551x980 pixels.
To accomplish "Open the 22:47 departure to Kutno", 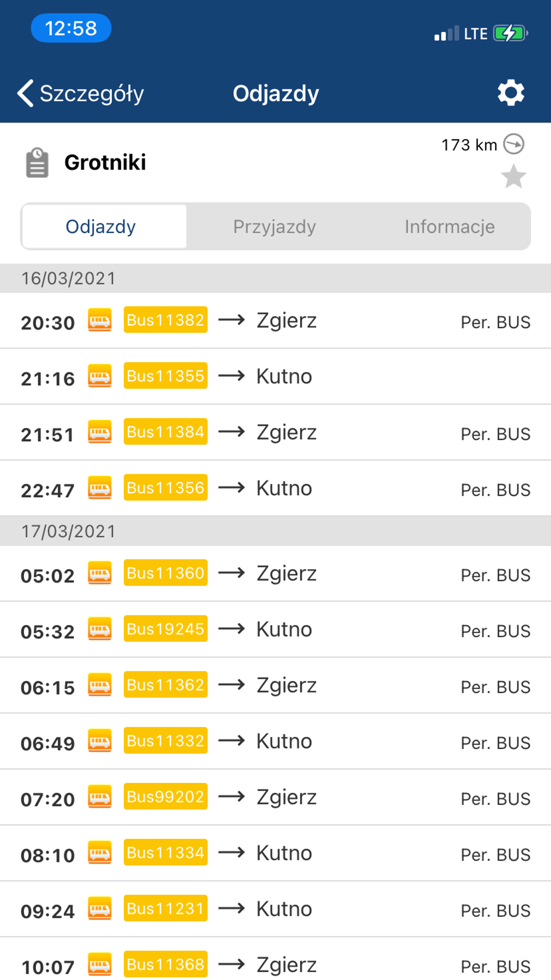I will [284, 488].
